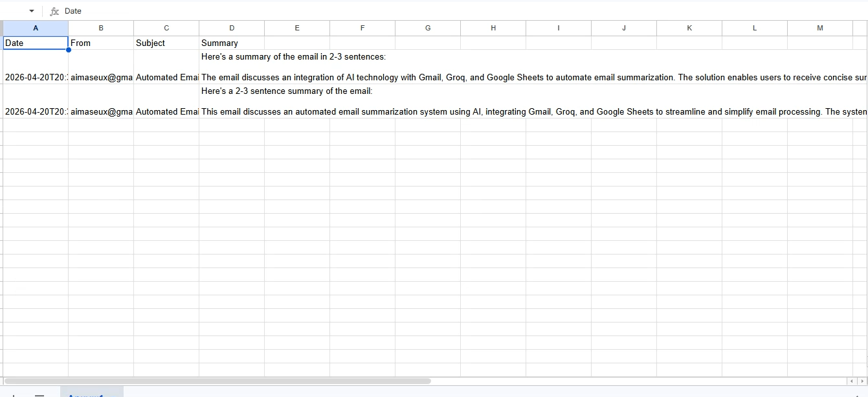Select the "Summary" header cell
The height and width of the screenshot is (397, 868).
point(232,43)
